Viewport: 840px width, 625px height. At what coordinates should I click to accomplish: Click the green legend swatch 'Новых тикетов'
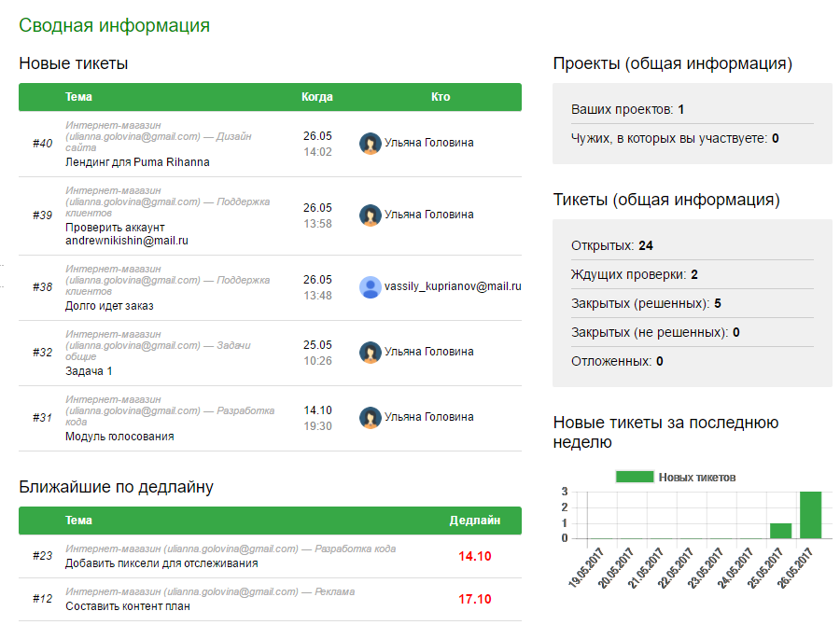(635, 477)
